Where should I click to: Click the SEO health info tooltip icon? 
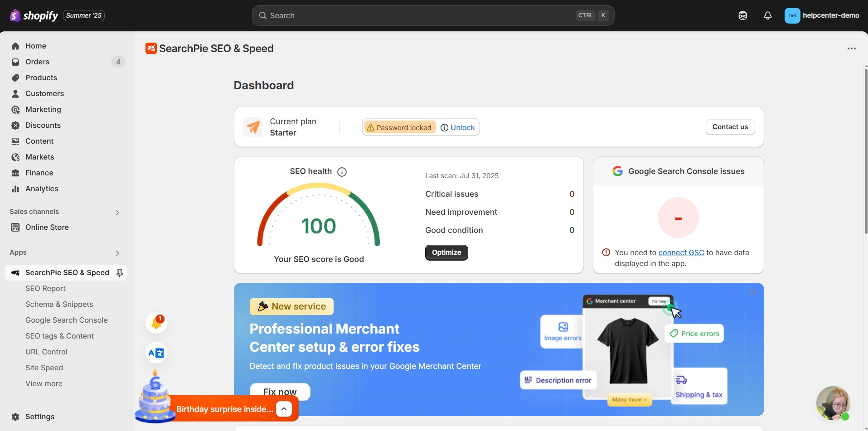click(x=342, y=172)
